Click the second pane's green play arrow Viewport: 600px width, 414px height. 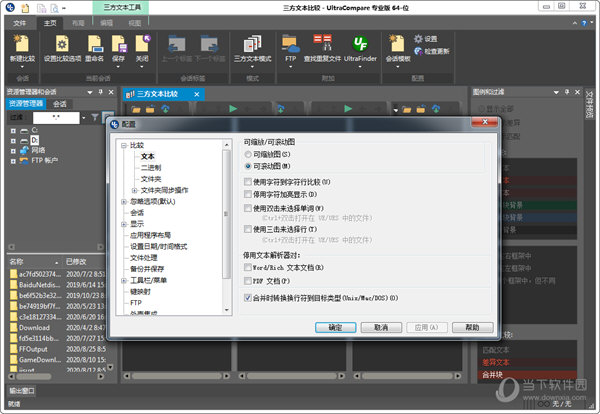pos(348,109)
